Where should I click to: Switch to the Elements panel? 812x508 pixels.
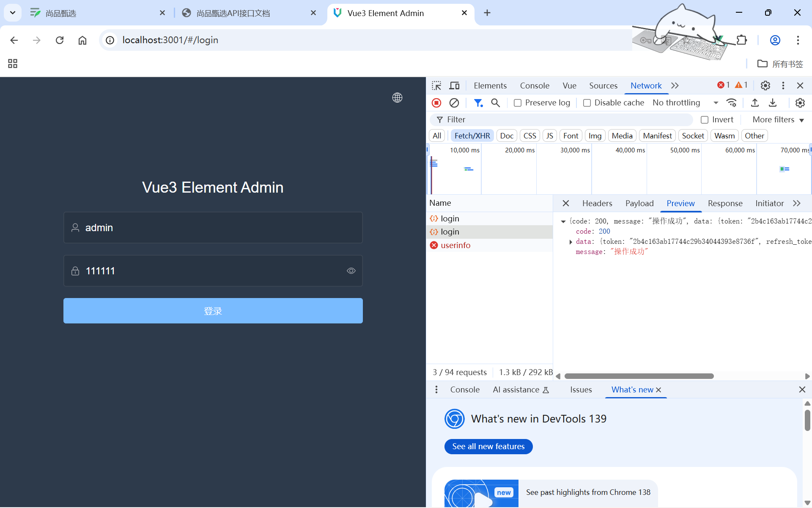tap(490, 86)
